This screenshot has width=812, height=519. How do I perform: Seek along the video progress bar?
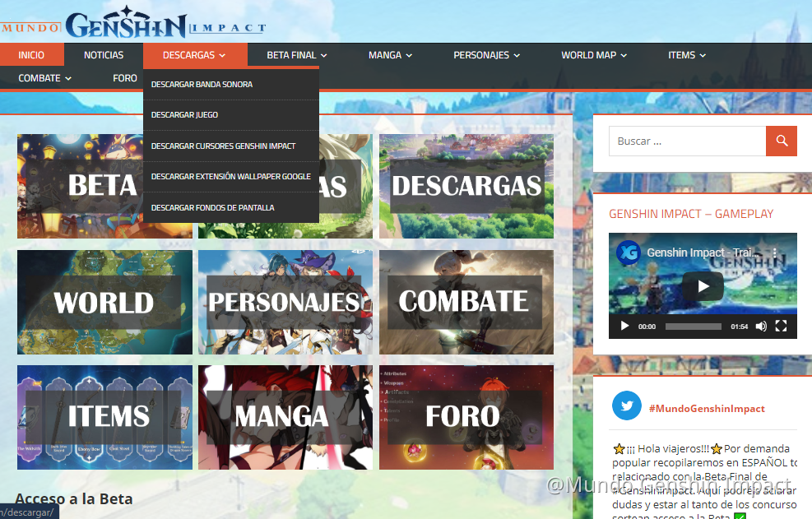point(693,326)
